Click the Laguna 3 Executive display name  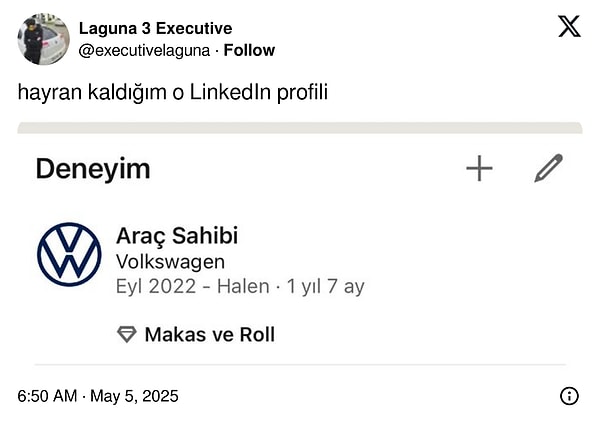point(155,28)
